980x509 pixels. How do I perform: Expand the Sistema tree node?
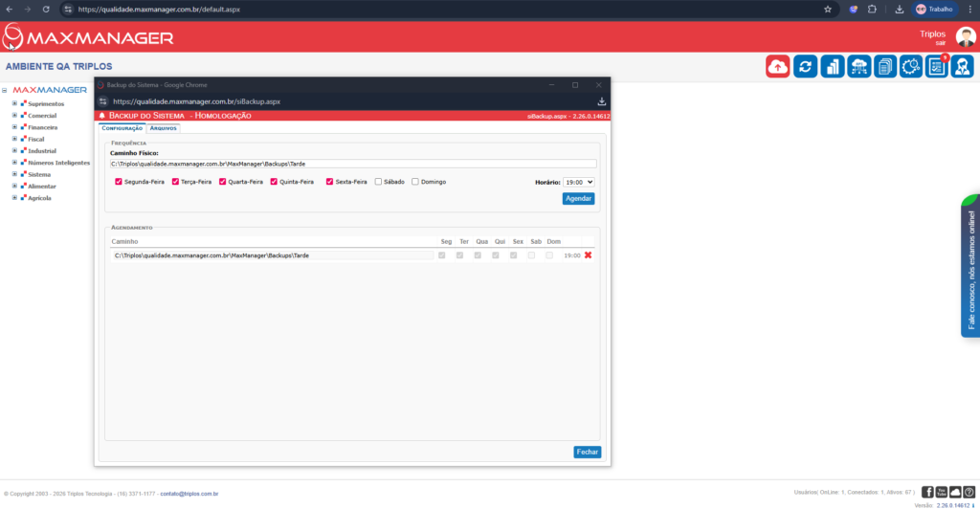[14, 174]
